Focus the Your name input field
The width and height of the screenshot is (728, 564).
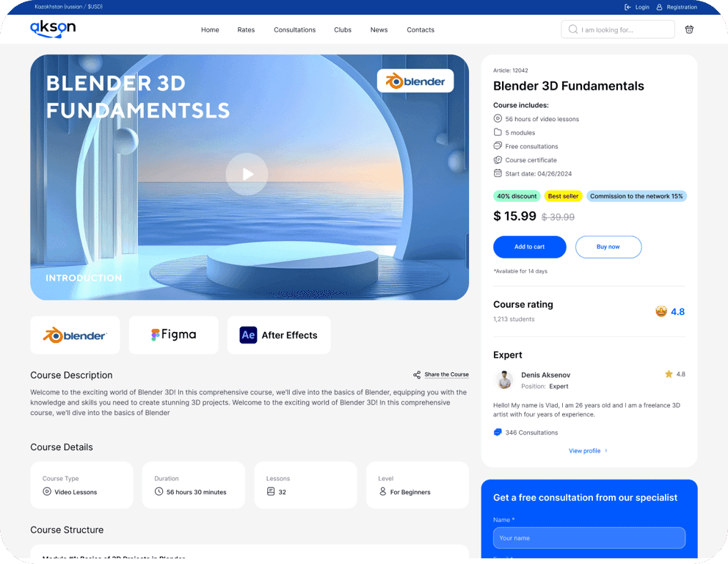click(589, 538)
